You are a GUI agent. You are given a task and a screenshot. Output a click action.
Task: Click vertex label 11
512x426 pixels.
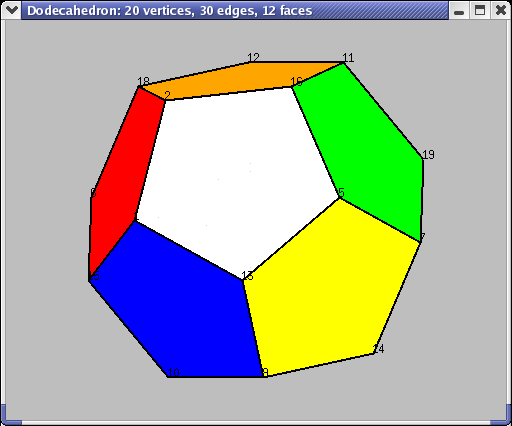tap(348, 58)
